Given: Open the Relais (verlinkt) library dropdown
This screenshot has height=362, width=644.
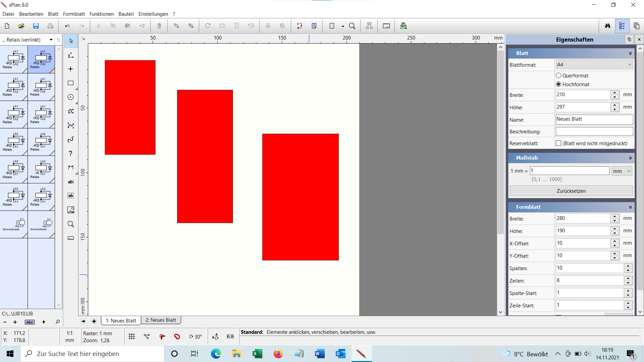Looking at the screenshot, I should (51, 40).
